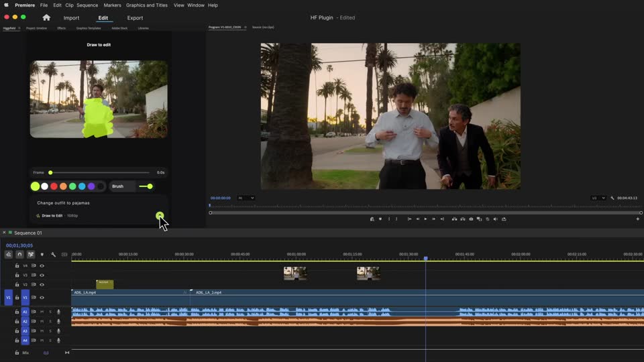Open the Markers menu
The width and height of the screenshot is (644, 362).
coord(112,5)
